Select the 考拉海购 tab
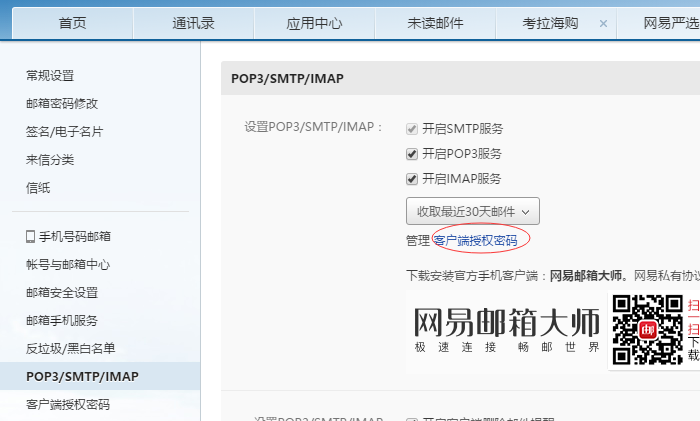Screen dimensions: 700x421 (x=550, y=23)
